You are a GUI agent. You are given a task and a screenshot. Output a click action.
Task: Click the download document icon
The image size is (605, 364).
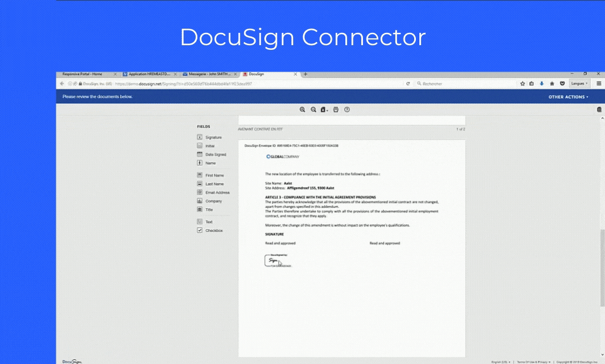[x=324, y=109]
